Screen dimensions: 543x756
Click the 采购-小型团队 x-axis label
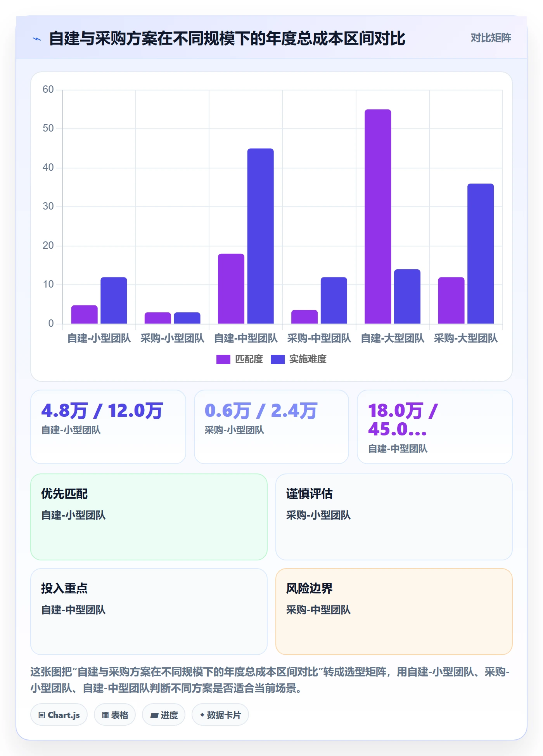pyautogui.click(x=172, y=338)
